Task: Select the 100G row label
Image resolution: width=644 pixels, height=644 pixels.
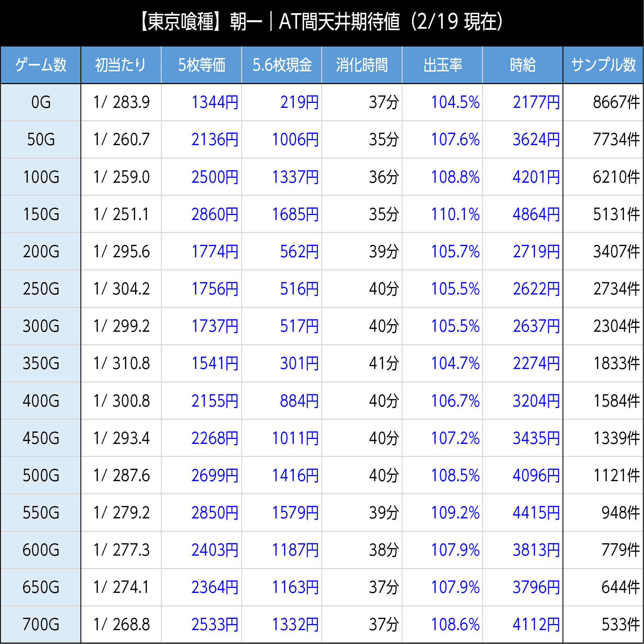Action: point(41,177)
